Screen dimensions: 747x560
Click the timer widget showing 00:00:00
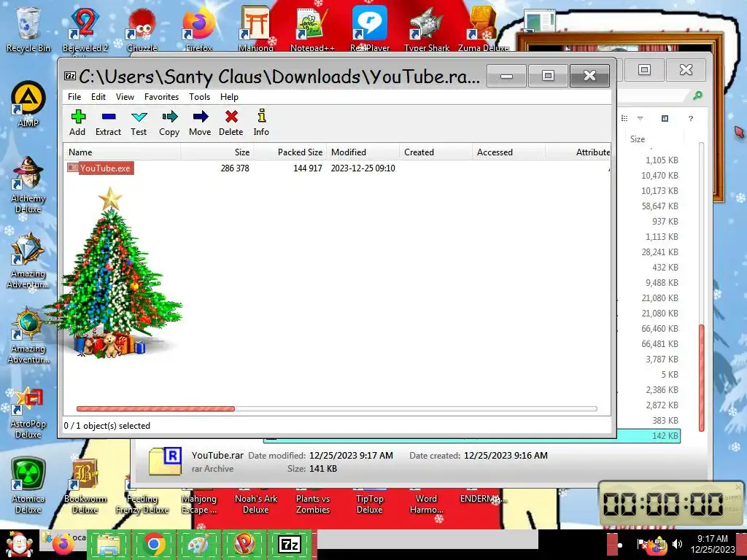671,504
